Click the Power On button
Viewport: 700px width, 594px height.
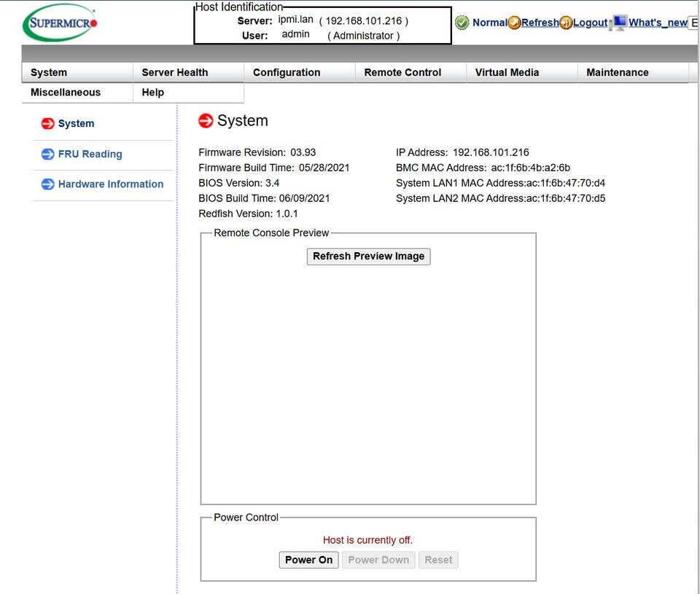[x=309, y=560]
